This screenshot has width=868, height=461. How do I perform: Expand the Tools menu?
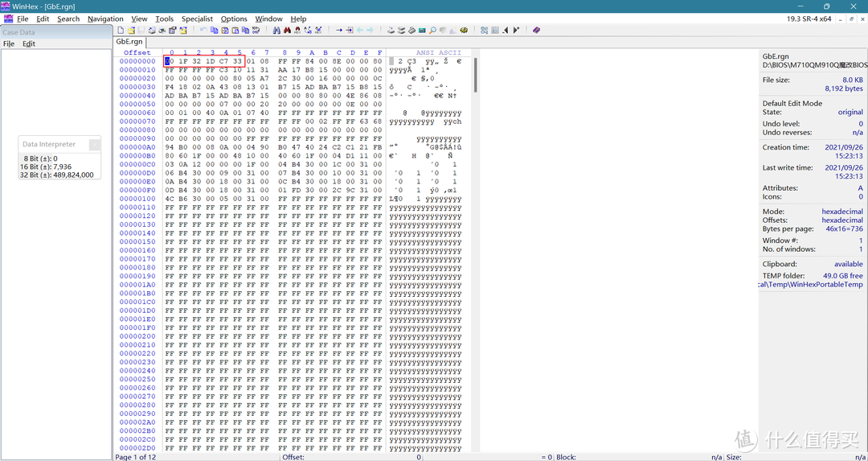[164, 19]
